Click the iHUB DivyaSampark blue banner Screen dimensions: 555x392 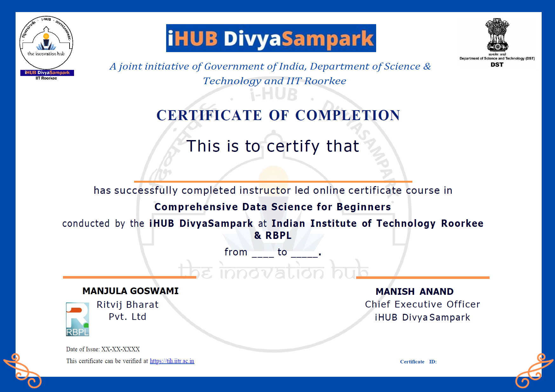(271, 38)
